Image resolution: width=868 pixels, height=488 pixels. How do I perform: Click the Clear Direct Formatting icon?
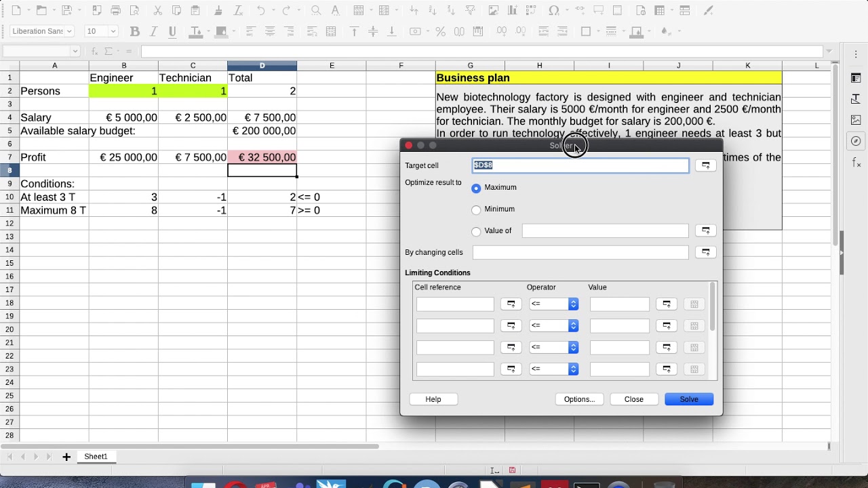click(x=238, y=11)
